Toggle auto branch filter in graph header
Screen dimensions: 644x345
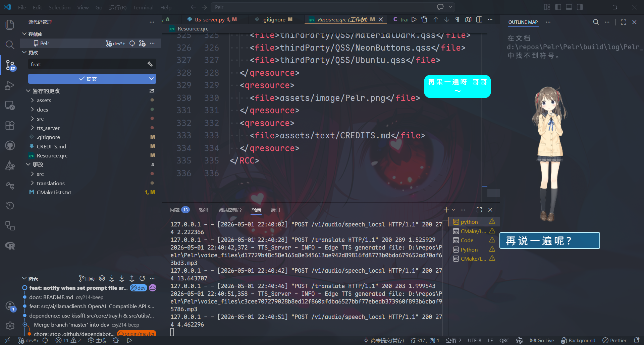click(87, 278)
